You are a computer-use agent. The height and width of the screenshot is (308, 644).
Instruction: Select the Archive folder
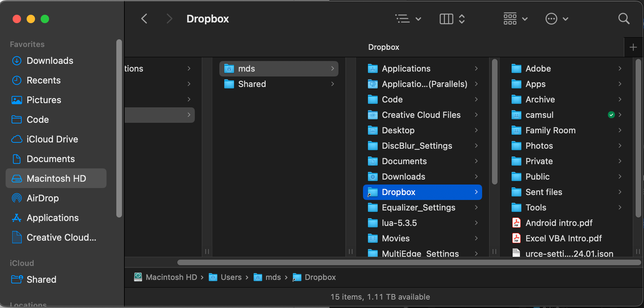pyautogui.click(x=566, y=100)
